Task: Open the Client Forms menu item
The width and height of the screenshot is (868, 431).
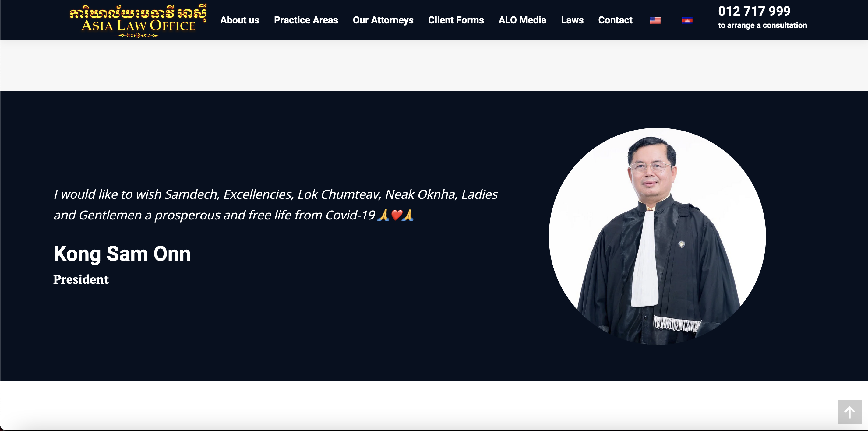Action: click(x=456, y=20)
